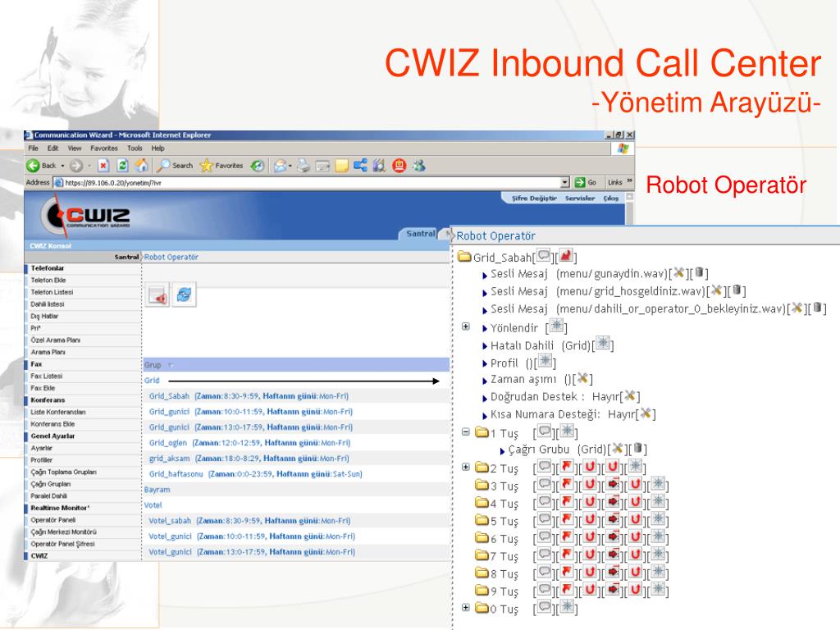Click star icon next to Hatalı Dahili
This screenshot has width=840, height=630.
[603, 344]
